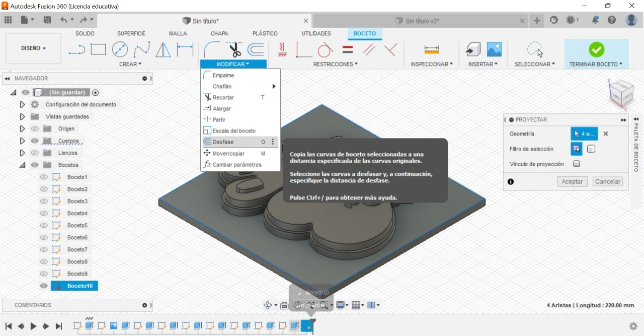This screenshot has height=336, width=644.
Task: Select the sketch dimension tool in Crear
Action: tap(185, 49)
